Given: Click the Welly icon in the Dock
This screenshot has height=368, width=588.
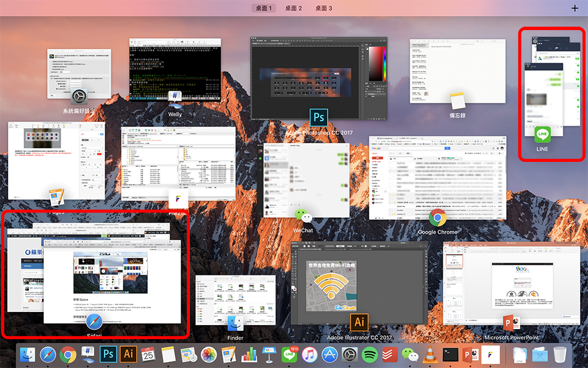Looking at the screenshot, I should point(88,354).
